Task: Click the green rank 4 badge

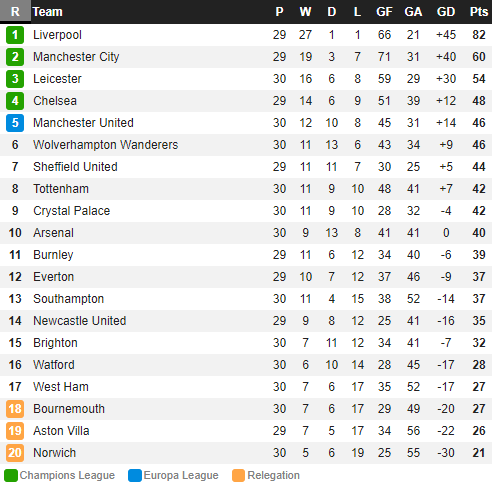Action: coord(15,101)
